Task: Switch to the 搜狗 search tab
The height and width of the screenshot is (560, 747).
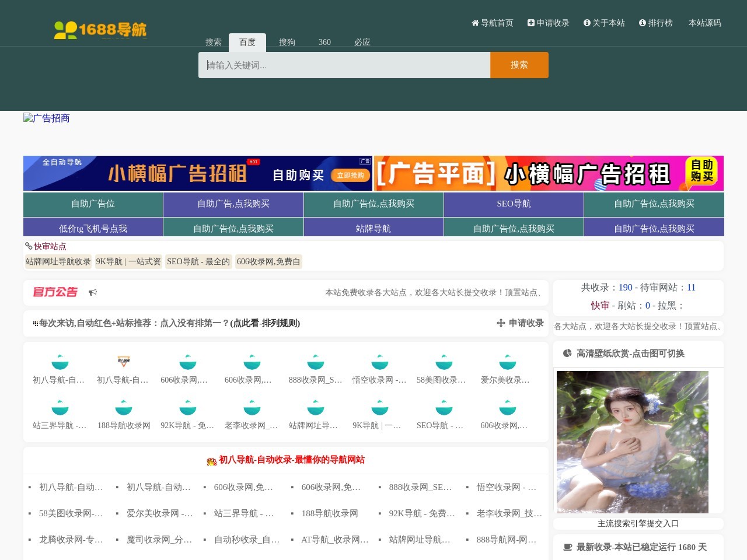Action: pyautogui.click(x=287, y=42)
